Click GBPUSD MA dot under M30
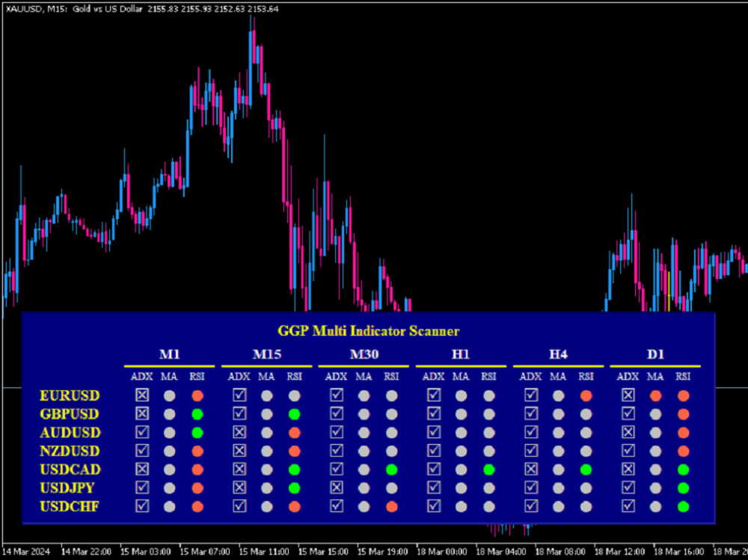This screenshot has height=560, width=748. tap(364, 414)
